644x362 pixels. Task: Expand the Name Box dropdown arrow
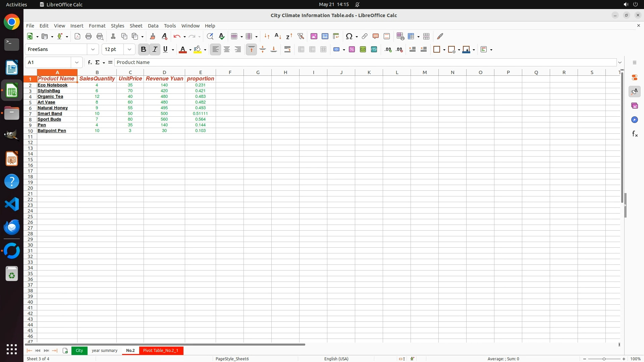tap(77, 62)
